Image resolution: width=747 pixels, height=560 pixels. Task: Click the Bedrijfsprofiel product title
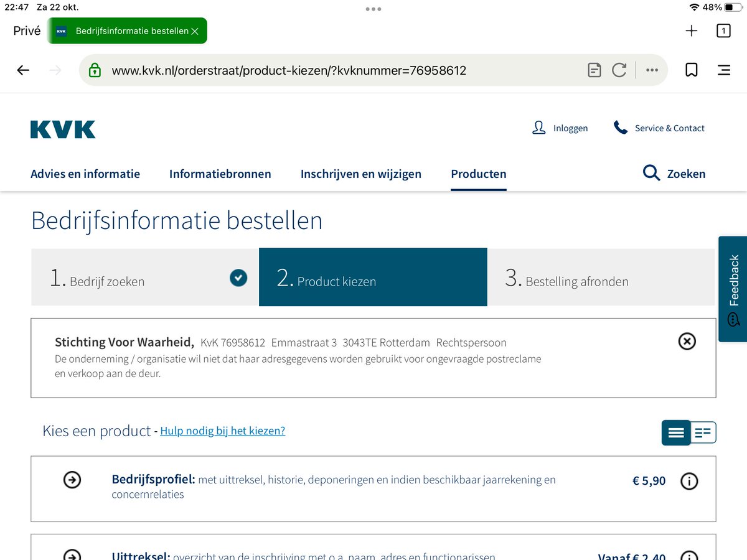pos(154,480)
